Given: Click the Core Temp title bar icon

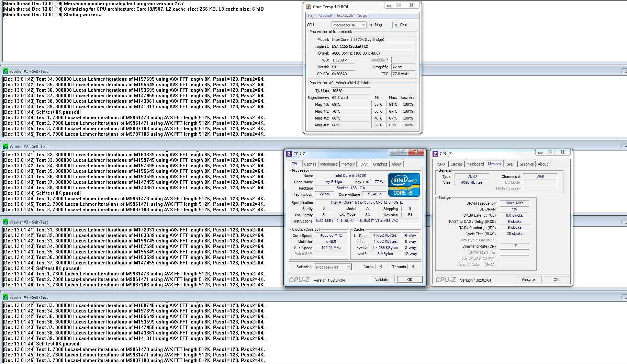Looking at the screenshot, I should click(309, 7).
